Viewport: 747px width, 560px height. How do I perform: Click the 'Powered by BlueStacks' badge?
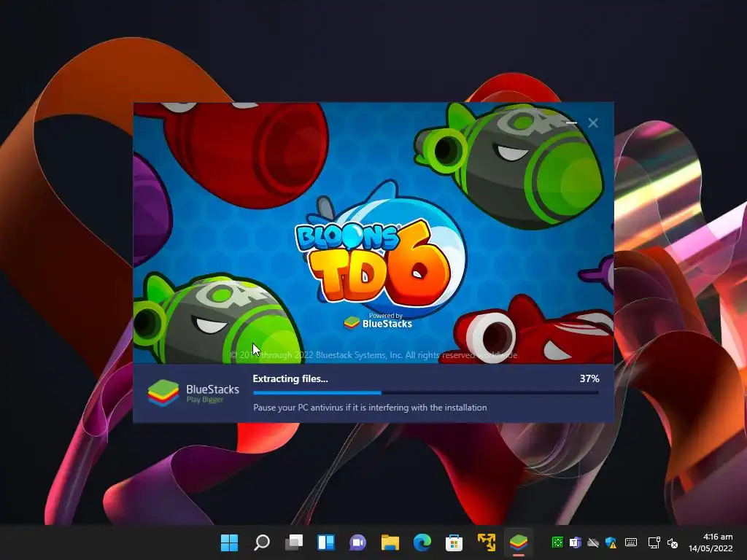coord(378,322)
